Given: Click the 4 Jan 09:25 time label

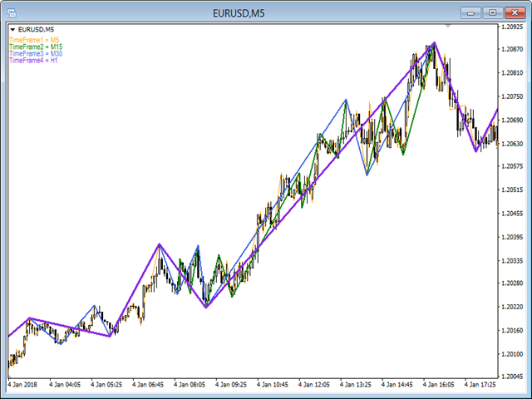Looking at the screenshot, I should (x=231, y=385).
